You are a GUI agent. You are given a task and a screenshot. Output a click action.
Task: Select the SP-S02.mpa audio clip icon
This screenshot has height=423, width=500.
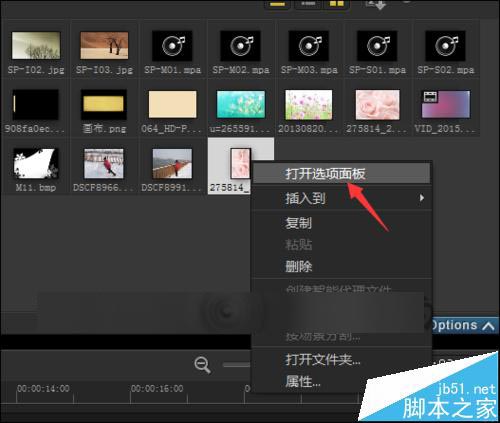445,46
